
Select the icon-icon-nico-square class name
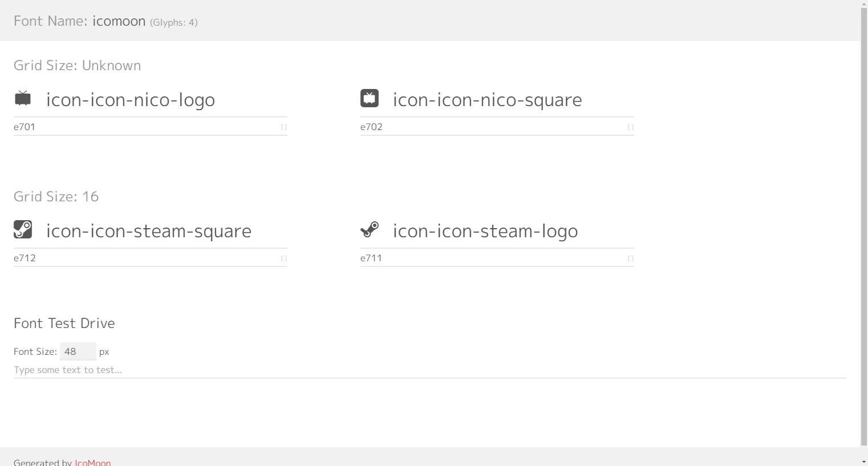pyautogui.click(x=488, y=100)
